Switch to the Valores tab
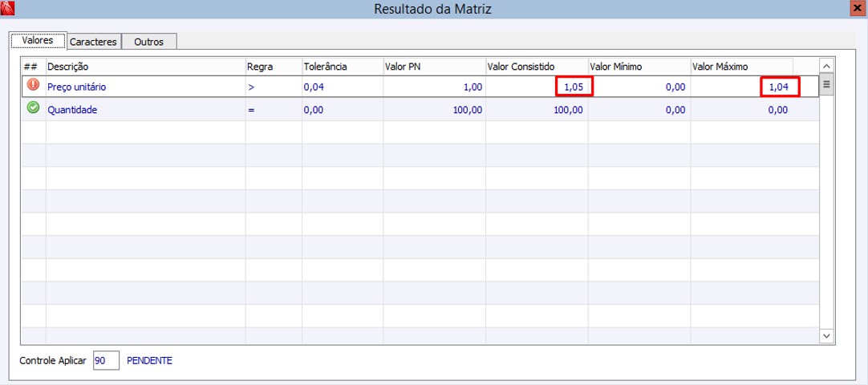The width and height of the screenshot is (868, 385). pos(38,40)
